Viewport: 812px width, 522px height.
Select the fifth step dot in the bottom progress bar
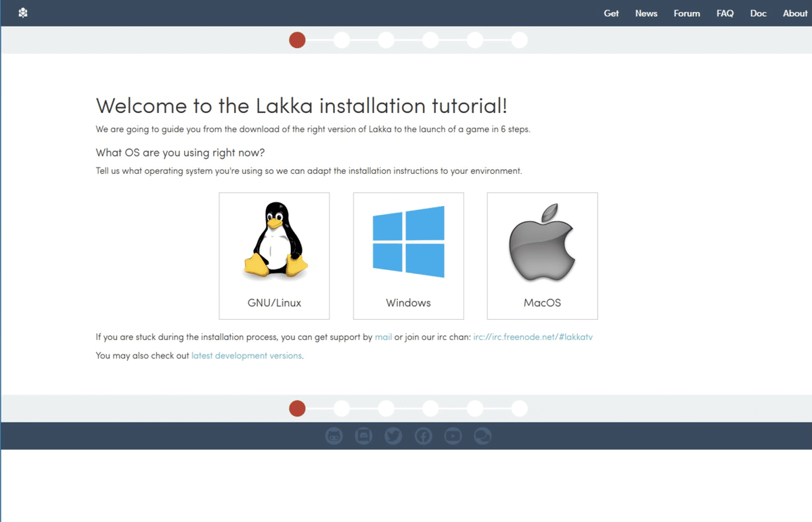tap(475, 408)
